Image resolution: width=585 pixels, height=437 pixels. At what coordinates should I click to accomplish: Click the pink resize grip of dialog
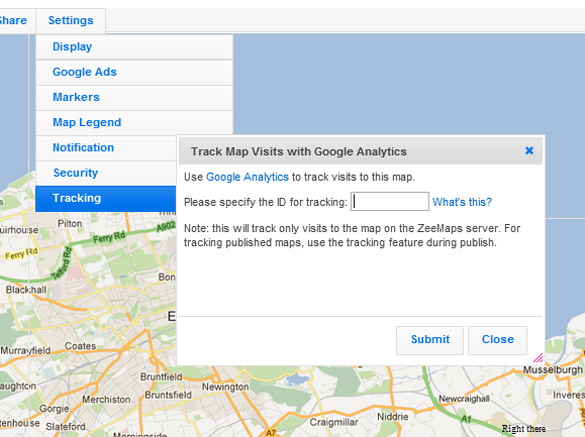point(538,358)
